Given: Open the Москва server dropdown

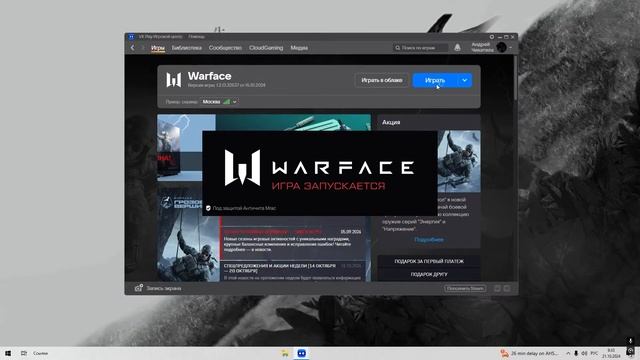Looking at the screenshot, I should click(220, 102).
